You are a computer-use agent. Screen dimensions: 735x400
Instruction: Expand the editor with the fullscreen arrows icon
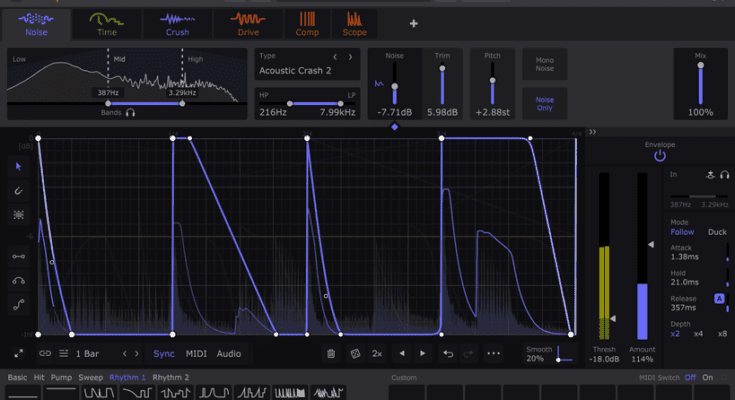(18, 353)
